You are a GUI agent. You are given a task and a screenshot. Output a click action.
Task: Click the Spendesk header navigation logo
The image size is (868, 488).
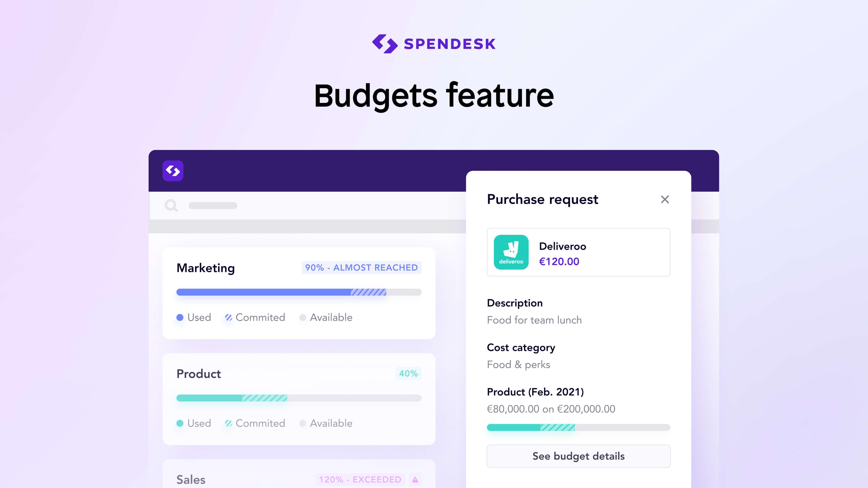(173, 171)
